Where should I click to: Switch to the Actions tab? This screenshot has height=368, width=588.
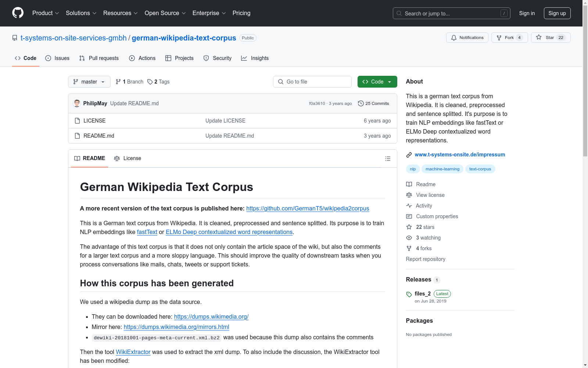coord(142,58)
